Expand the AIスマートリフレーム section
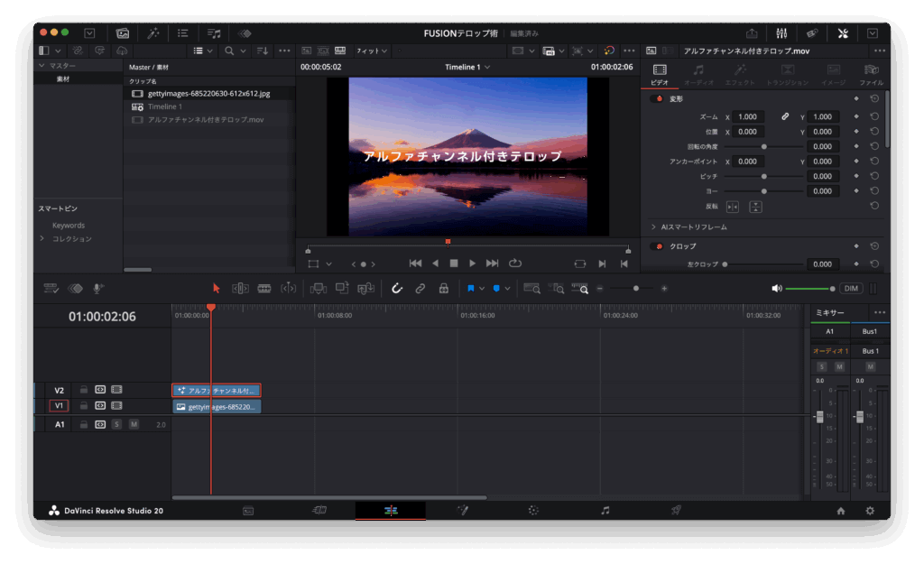 tap(653, 227)
